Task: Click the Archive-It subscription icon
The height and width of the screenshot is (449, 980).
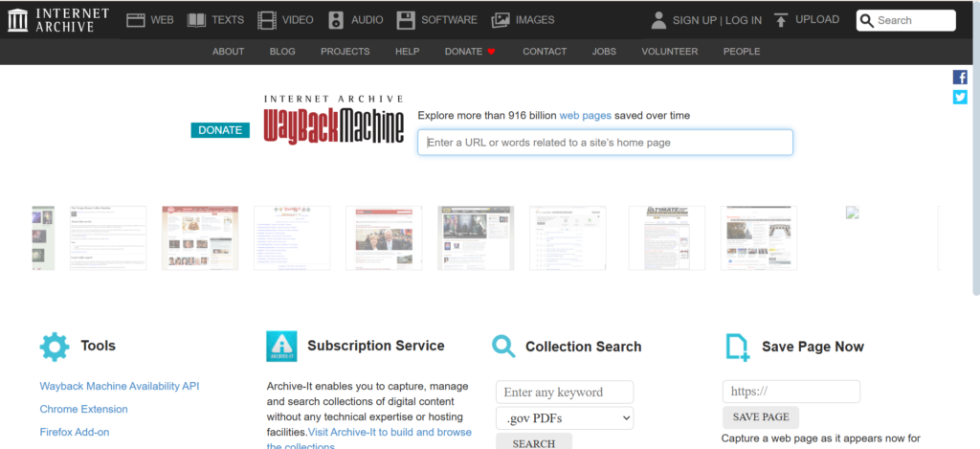Action: pyautogui.click(x=282, y=347)
